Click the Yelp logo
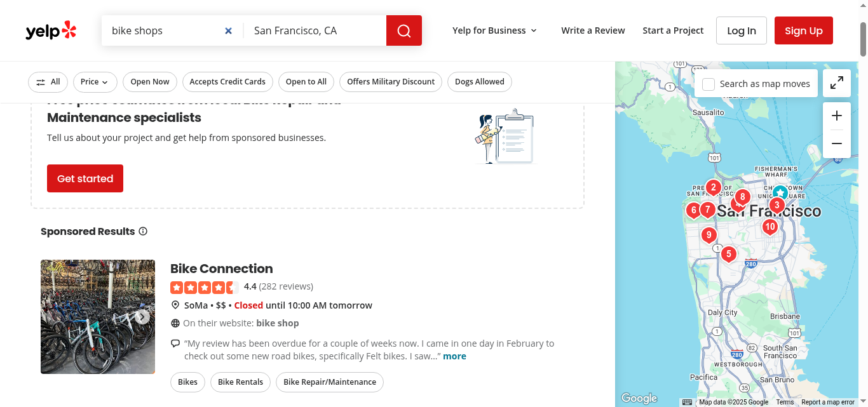This screenshot has width=868, height=407. coord(51,30)
